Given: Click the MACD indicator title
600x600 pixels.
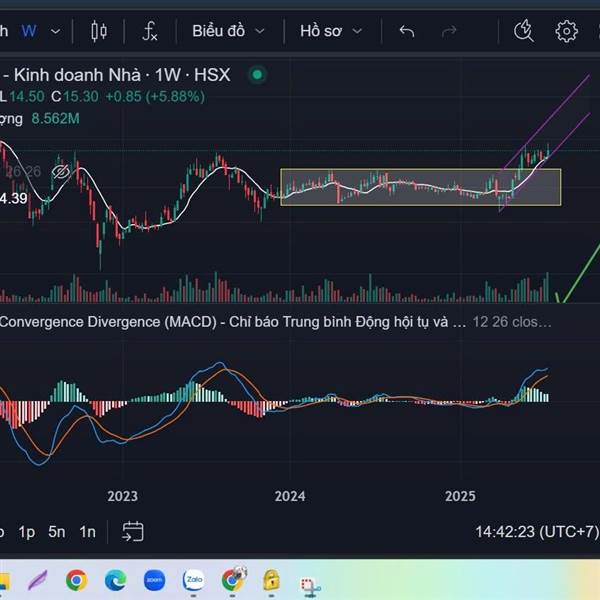Looking at the screenshot, I should click(x=233, y=322).
